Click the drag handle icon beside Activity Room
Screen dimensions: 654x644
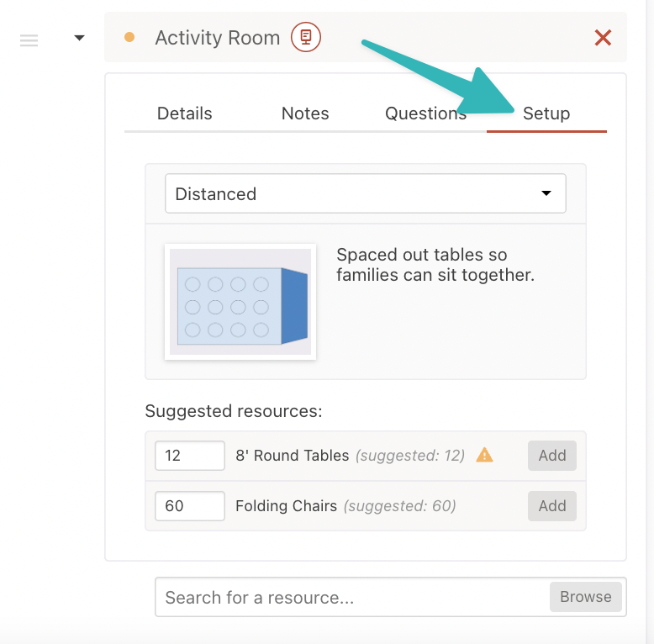tap(29, 40)
